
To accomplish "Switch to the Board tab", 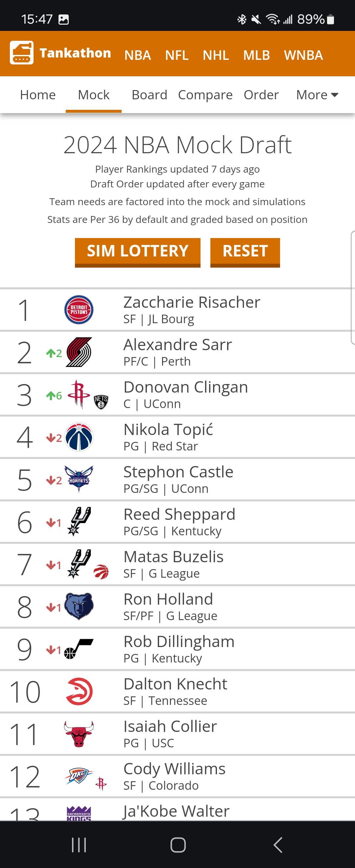I will point(149,95).
